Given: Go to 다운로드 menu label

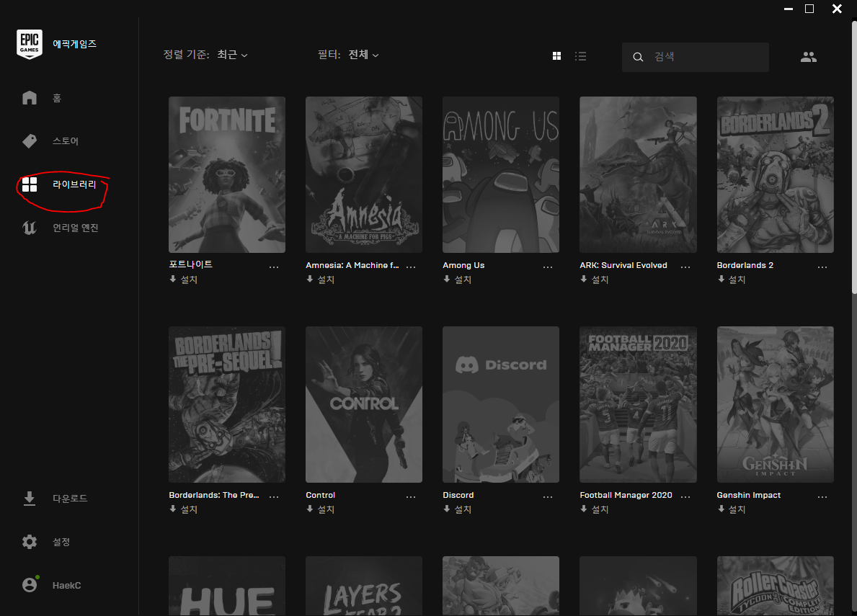Looking at the screenshot, I should [70, 498].
